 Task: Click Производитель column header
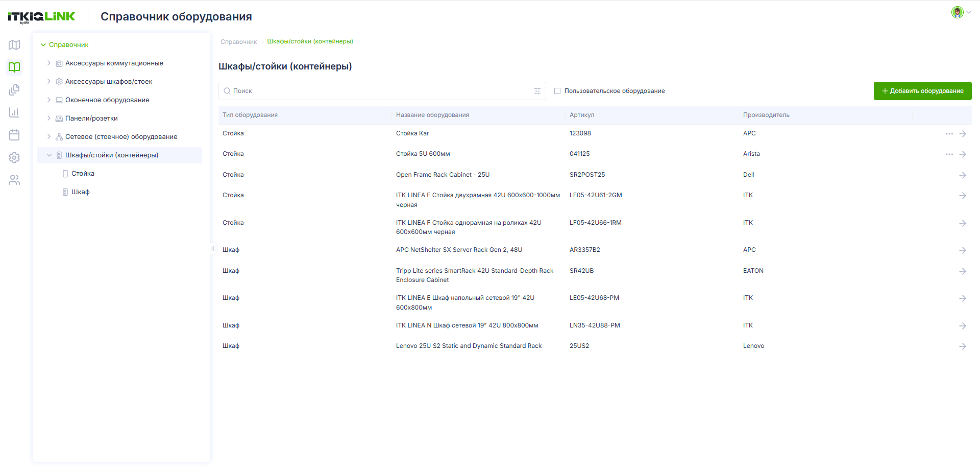(x=766, y=115)
